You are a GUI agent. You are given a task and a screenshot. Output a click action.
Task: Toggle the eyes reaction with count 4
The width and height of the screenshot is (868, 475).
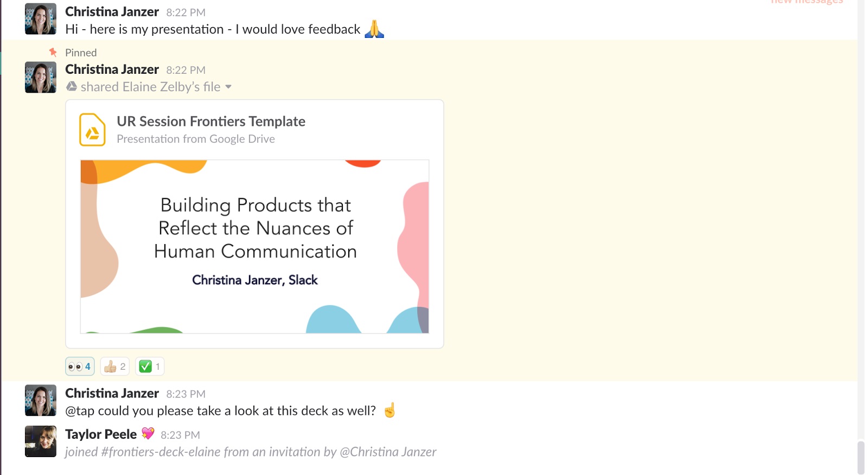pyautogui.click(x=80, y=367)
